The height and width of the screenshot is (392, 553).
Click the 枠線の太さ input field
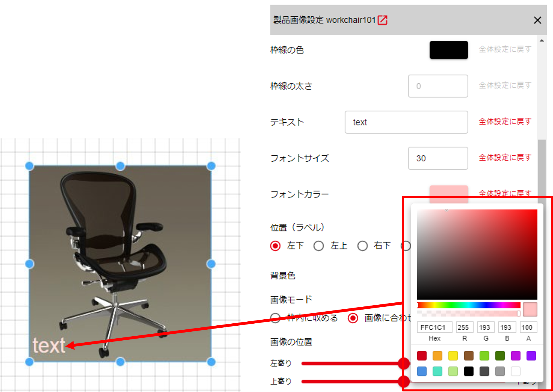tap(438, 86)
